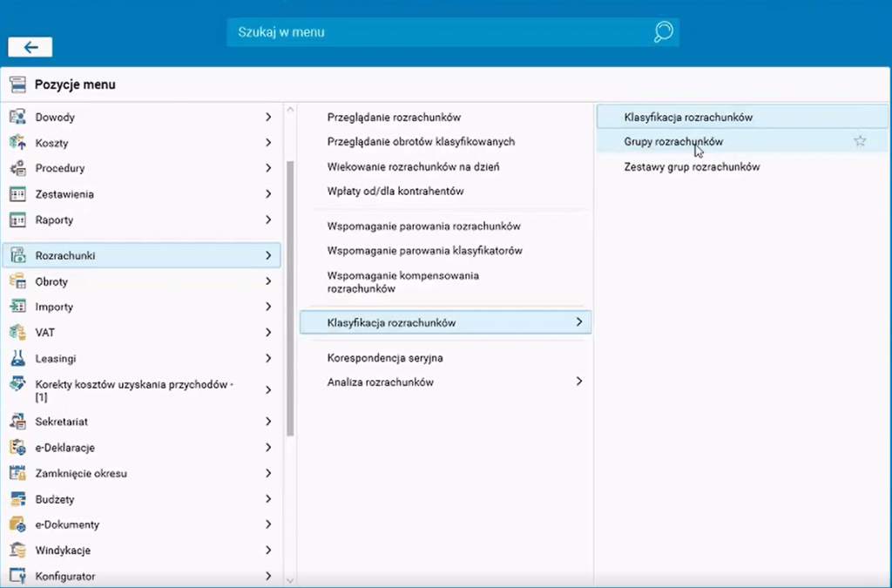Open Przeglądanie obrotów klasyfikowanych
892x588 pixels.
[421, 142]
